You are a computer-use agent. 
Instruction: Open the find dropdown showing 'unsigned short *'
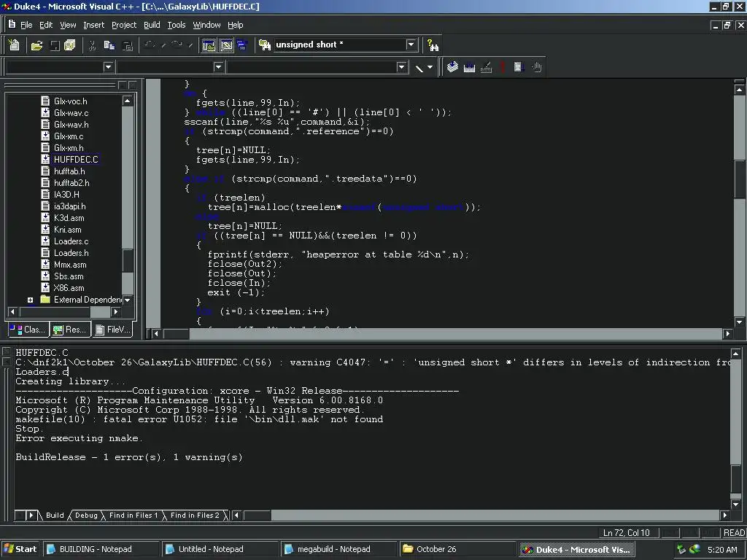coord(411,44)
